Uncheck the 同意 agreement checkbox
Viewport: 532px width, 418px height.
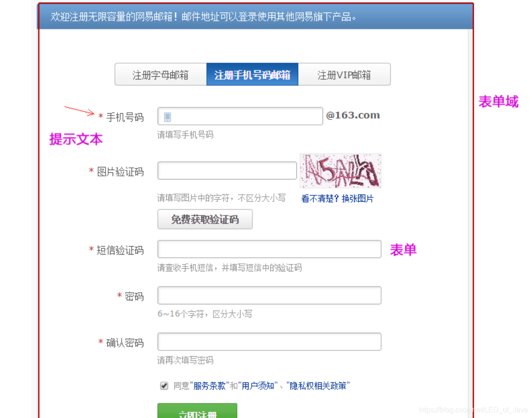pos(164,386)
